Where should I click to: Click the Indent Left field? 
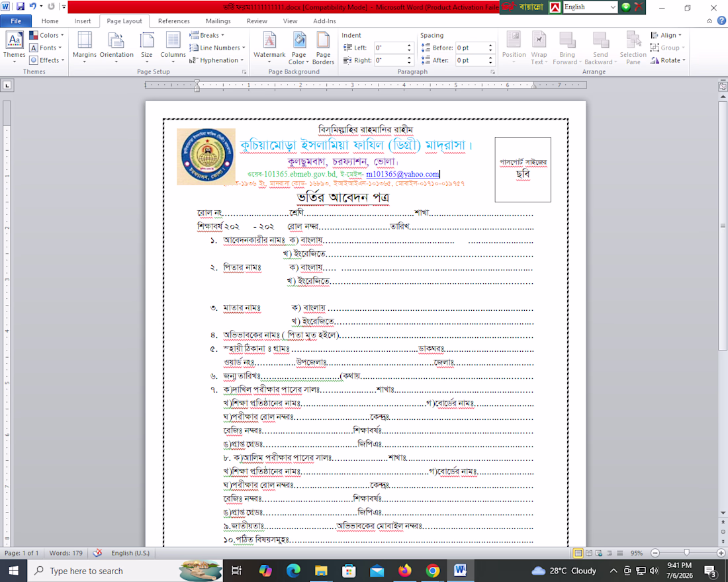point(391,48)
